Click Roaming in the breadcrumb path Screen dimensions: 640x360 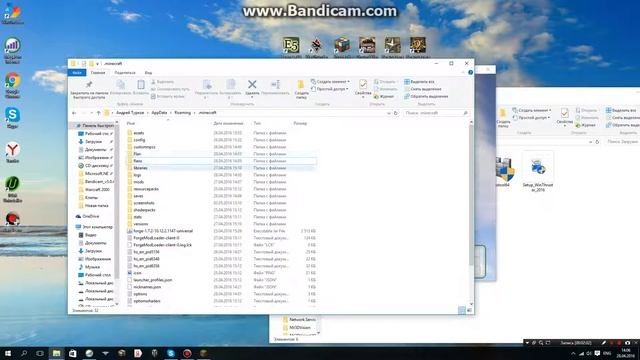pyautogui.click(x=182, y=113)
